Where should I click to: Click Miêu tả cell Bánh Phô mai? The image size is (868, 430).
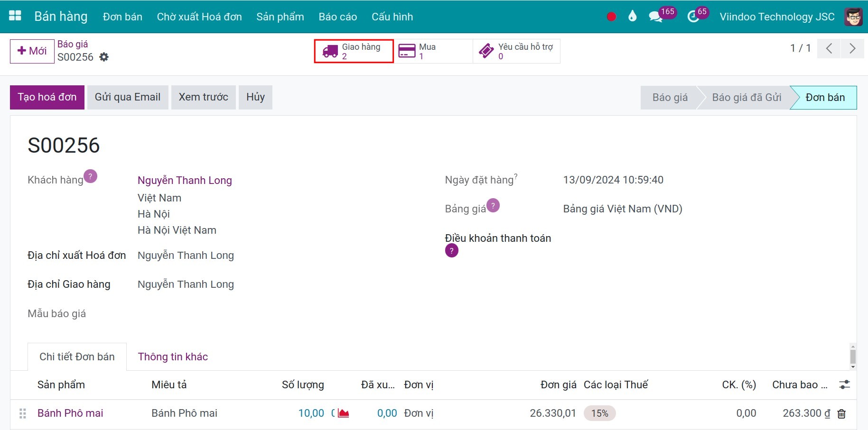[x=184, y=413]
